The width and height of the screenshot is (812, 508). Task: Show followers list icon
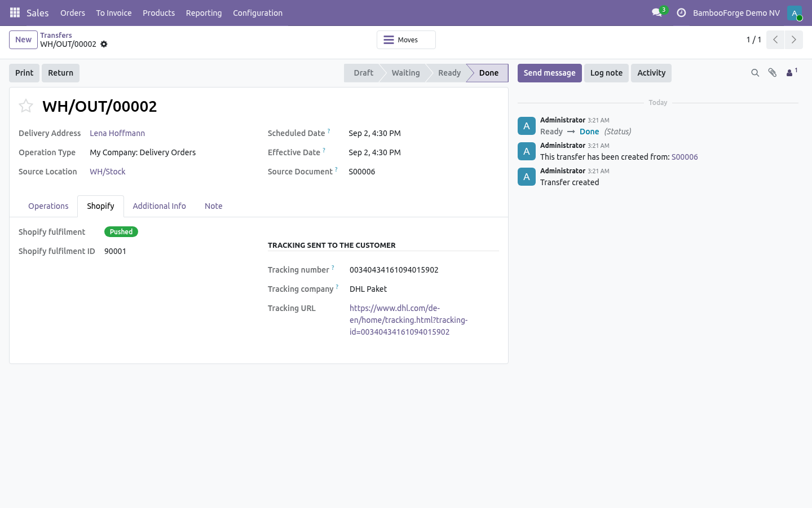click(792, 72)
